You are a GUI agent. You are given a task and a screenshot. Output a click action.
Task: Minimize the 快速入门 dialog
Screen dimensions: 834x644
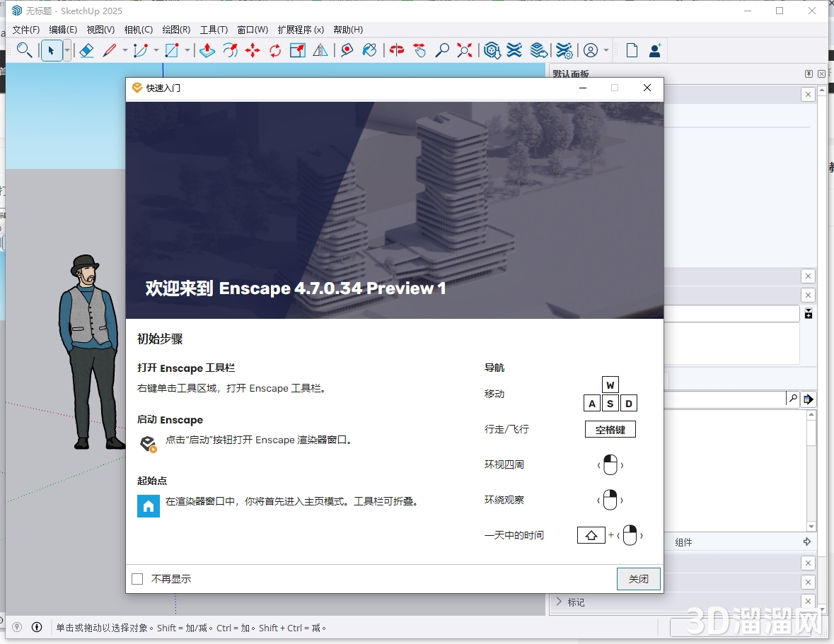(x=583, y=88)
